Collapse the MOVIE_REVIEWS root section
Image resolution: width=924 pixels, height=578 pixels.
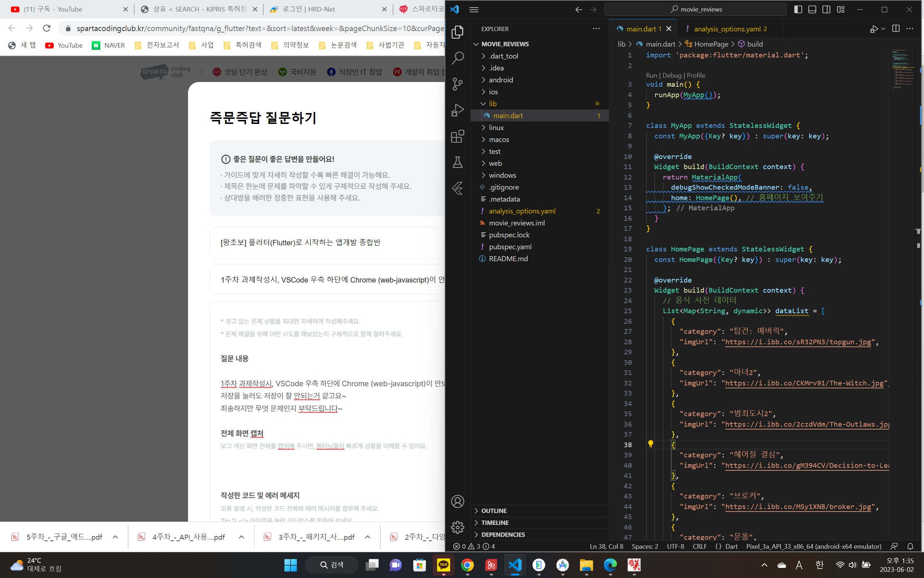[x=540, y=44]
